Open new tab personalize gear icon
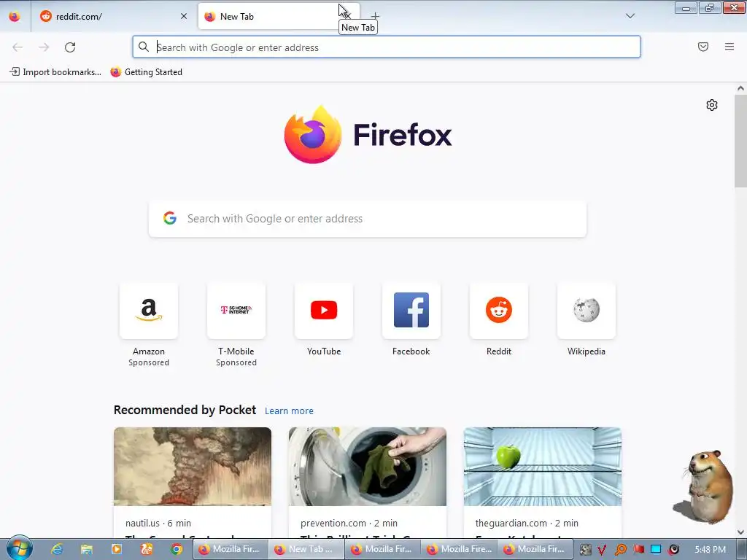This screenshot has width=747, height=560. tap(712, 105)
